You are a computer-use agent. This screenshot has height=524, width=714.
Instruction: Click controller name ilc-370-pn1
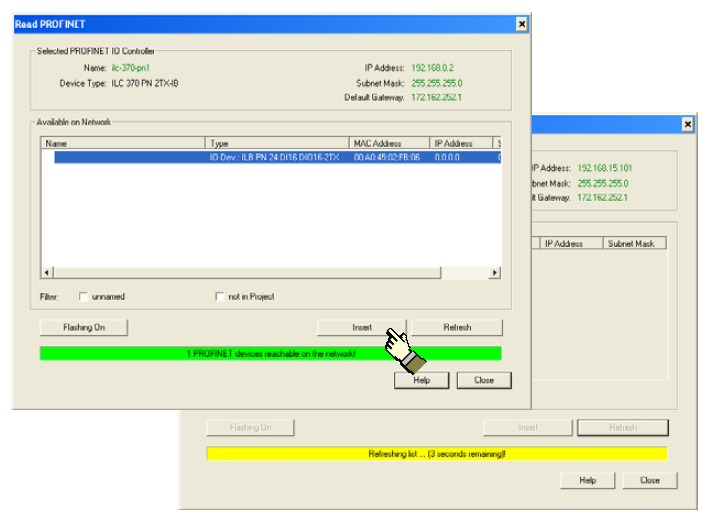click(131, 68)
